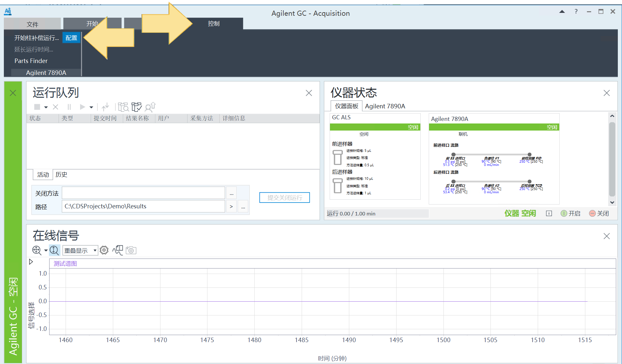This screenshot has width=622, height=364.
Task: Close the green Agilent GC sidebar with the X
Action: pos(13,93)
